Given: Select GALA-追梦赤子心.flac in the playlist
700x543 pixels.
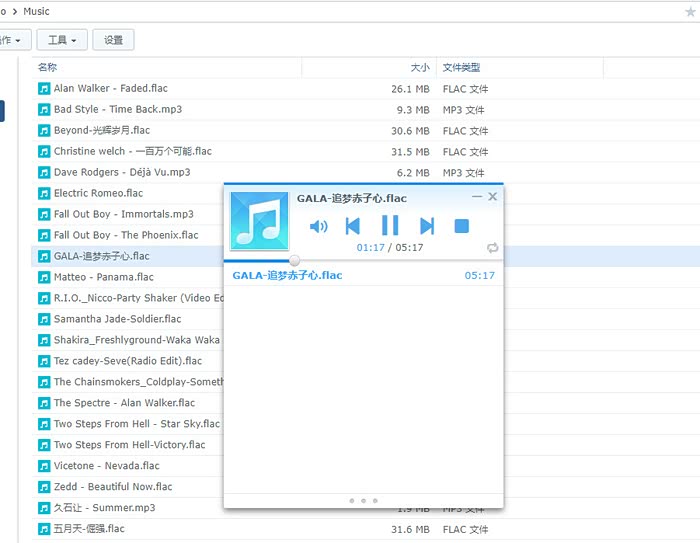Looking at the screenshot, I should [x=288, y=275].
